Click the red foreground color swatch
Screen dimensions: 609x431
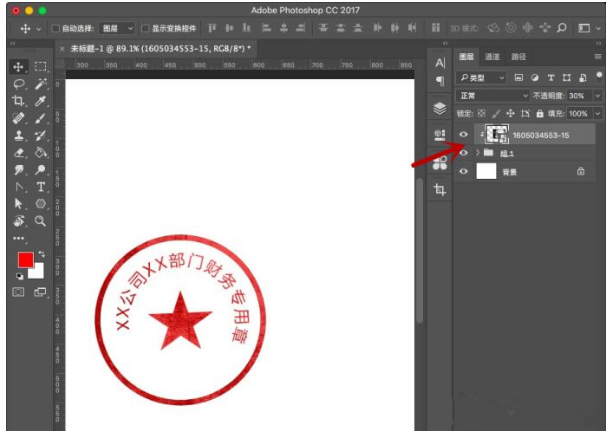[x=23, y=261]
